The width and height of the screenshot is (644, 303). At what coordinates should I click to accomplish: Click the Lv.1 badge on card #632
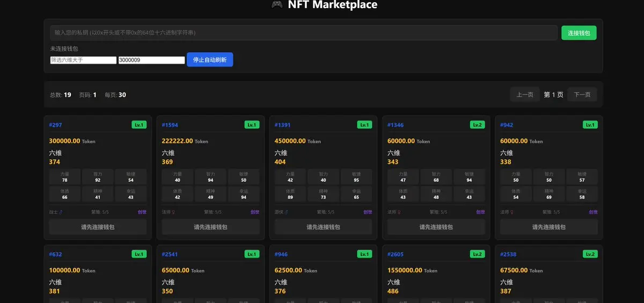pyautogui.click(x=139, y=254)
